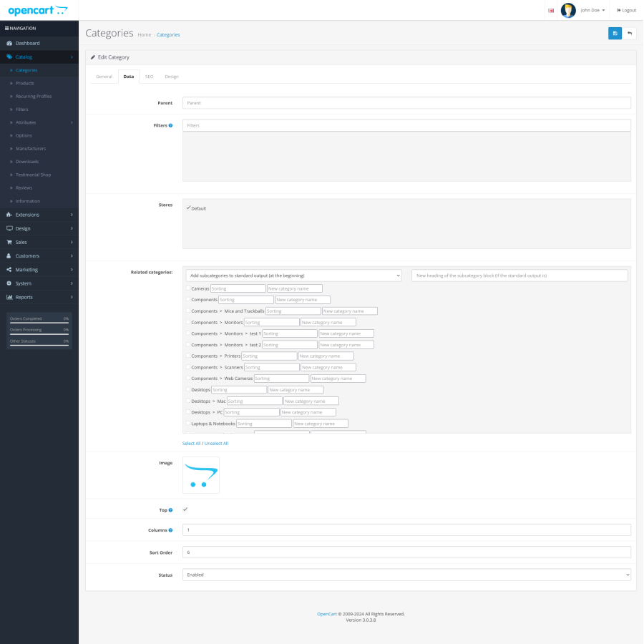
Task: Click the language flag icon in header
Action: point(551,11)
